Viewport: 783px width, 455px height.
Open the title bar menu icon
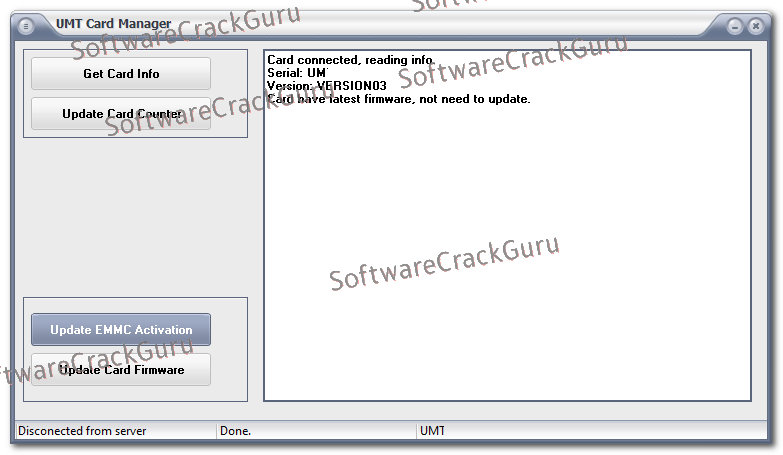pos(26,26)
